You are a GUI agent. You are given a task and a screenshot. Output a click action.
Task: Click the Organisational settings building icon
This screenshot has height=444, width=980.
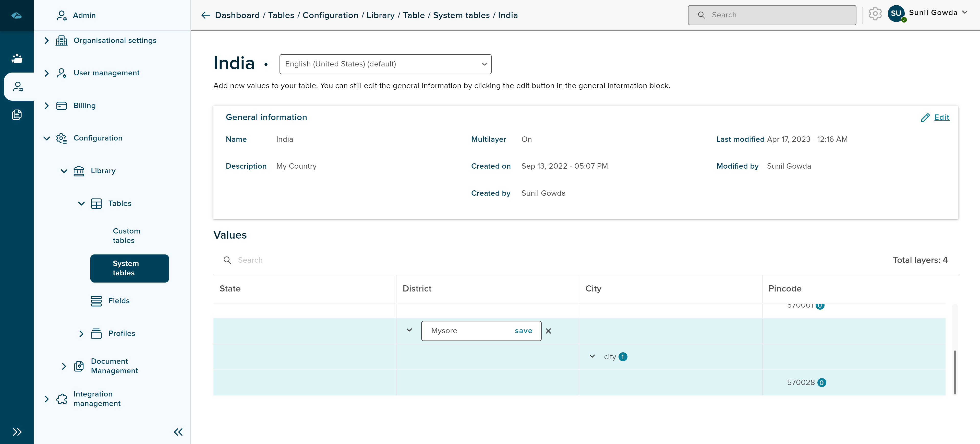tap(61, 40)
